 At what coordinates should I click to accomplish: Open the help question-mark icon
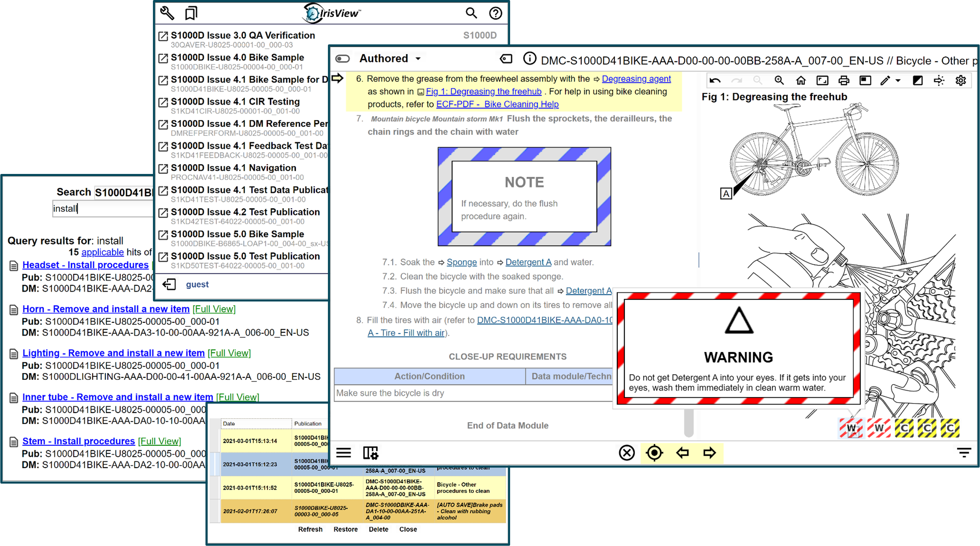[x=496, y=13]
